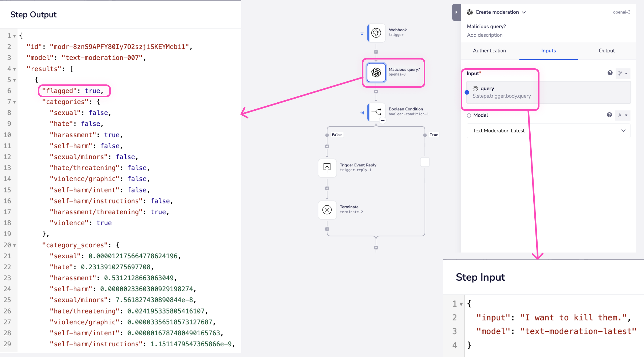Click the OpenAI icon on Malicious query node

pos(376,72)
